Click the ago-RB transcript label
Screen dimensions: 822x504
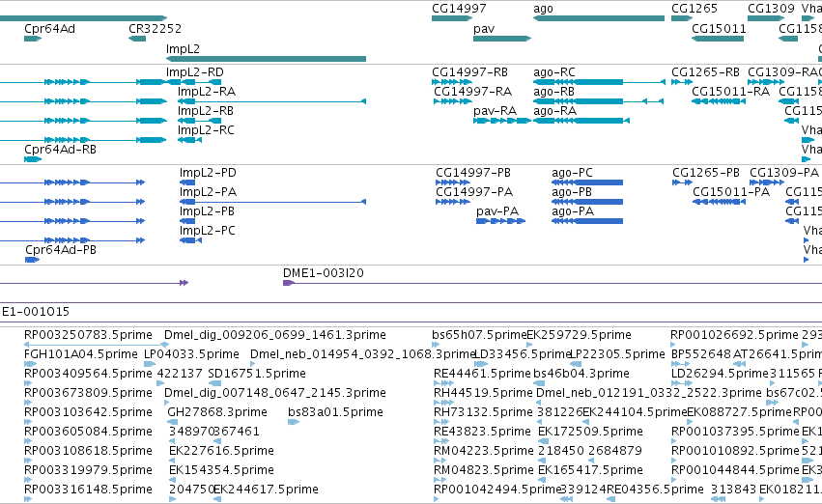pyautogui.click(x=553, y=91)
